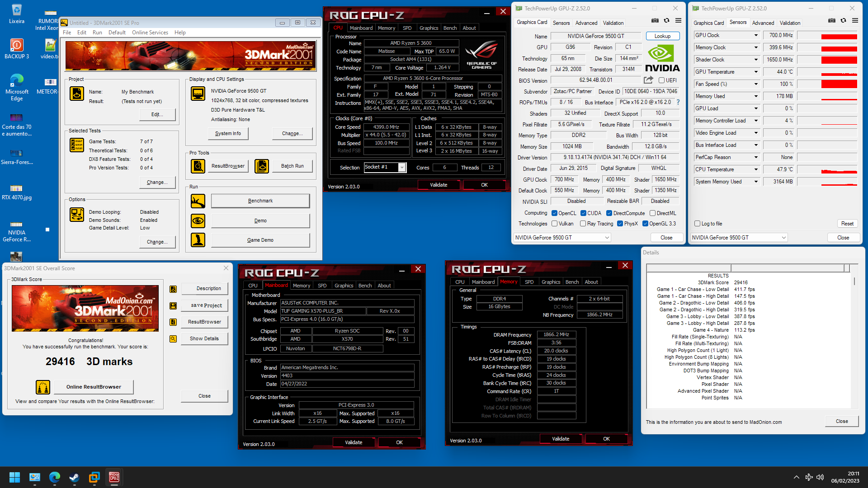Screen dimensions: 868x488
Task: Click the Demo eye icon in 3DMark
Action: pyautogui.click(x=198, y=221)
